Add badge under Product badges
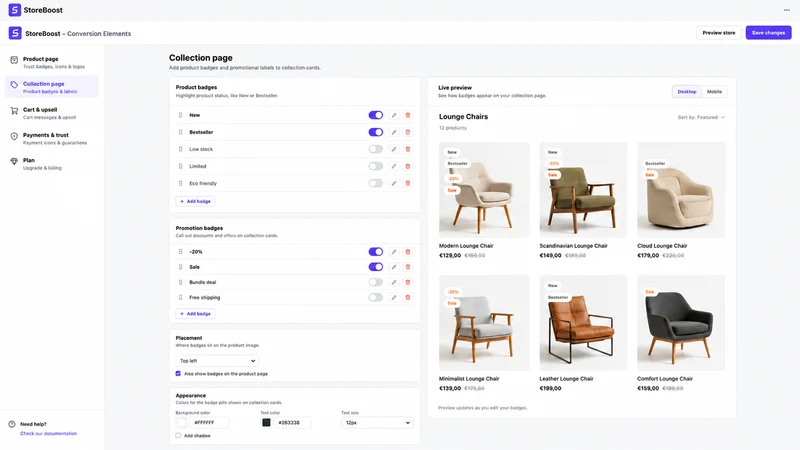The image size is (800, 450). tap(195, 202)
